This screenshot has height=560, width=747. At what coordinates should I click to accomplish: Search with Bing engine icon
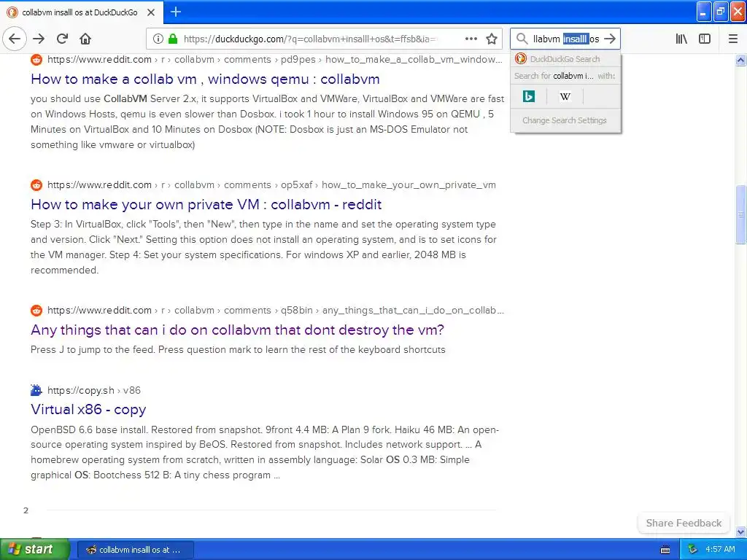[529, 97]
